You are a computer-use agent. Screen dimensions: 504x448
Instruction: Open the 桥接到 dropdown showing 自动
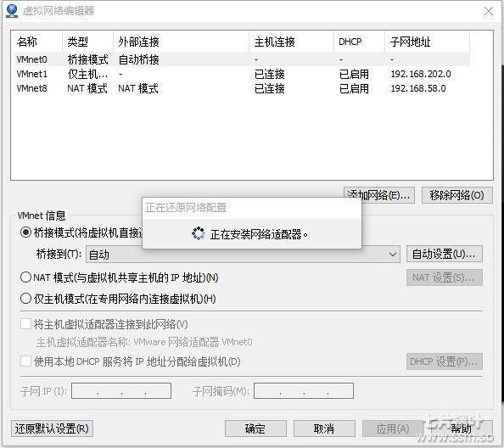tap(243, 255)
